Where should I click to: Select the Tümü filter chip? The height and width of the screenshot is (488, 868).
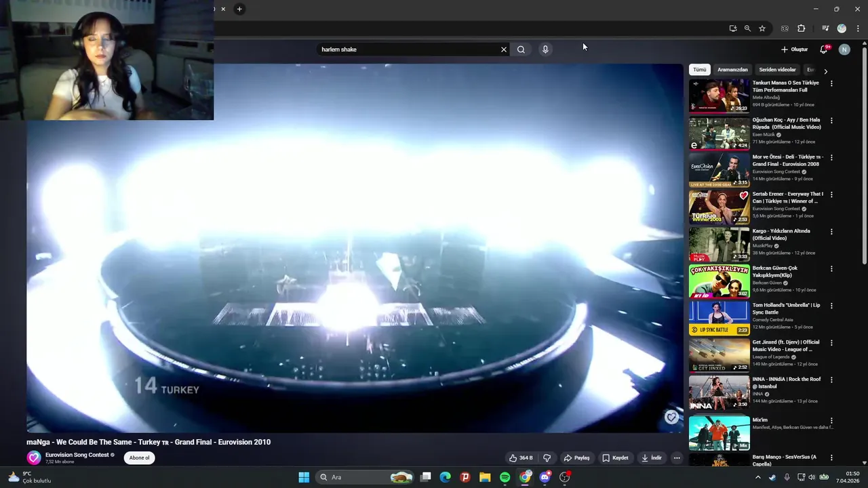(700, 70)
